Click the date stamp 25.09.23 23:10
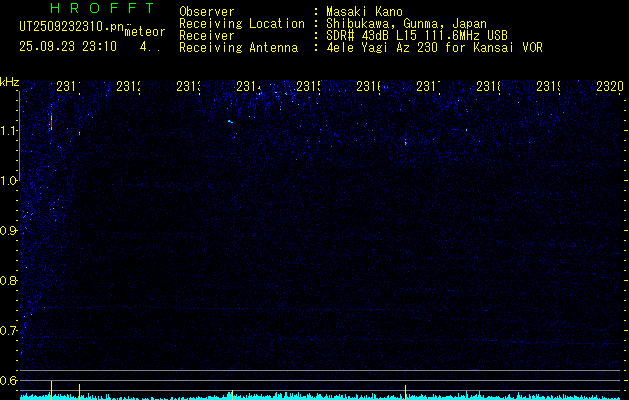 [68, 47]
